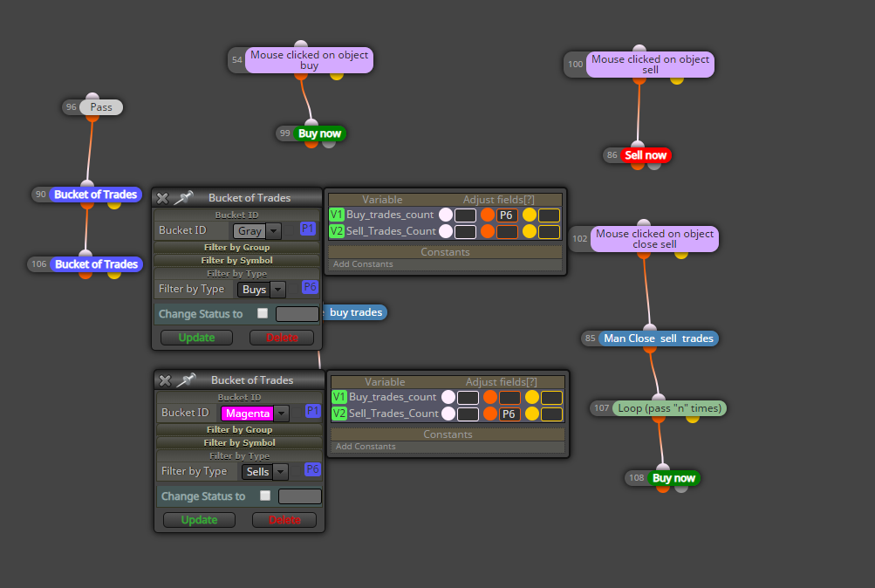Click Add Constants in the upper variables panel

tap(363, 264)
